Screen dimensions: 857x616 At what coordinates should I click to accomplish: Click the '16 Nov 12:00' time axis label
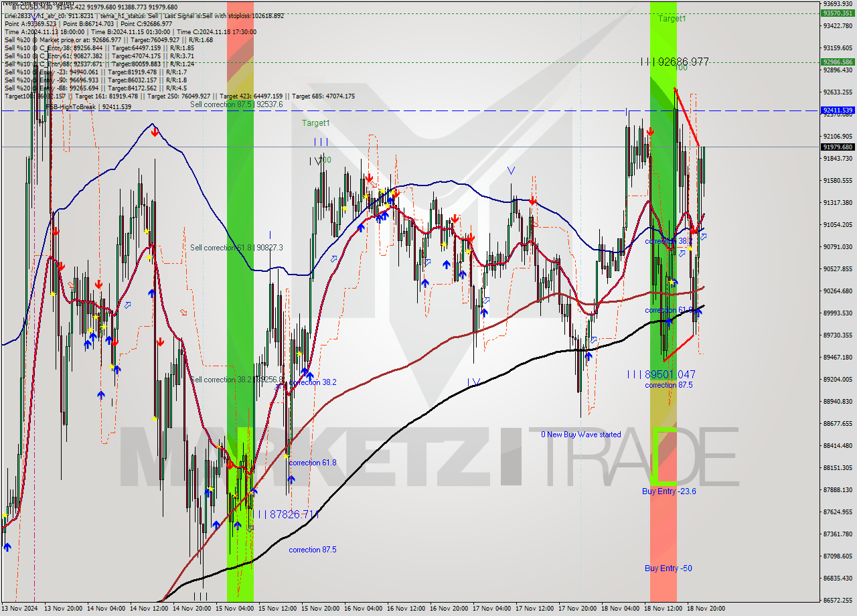pyautogui.click(x=406, y=609)
